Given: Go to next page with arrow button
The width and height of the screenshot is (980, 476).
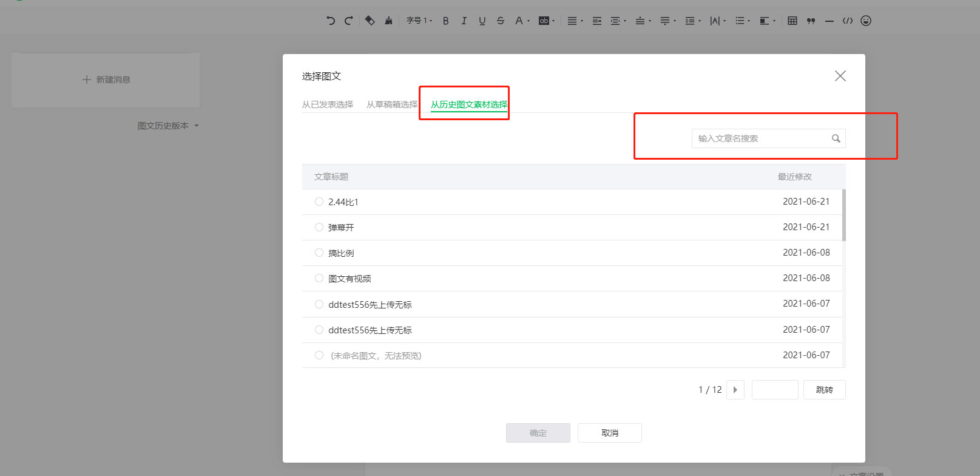Looking at the screenshot, I should [735, 390].
